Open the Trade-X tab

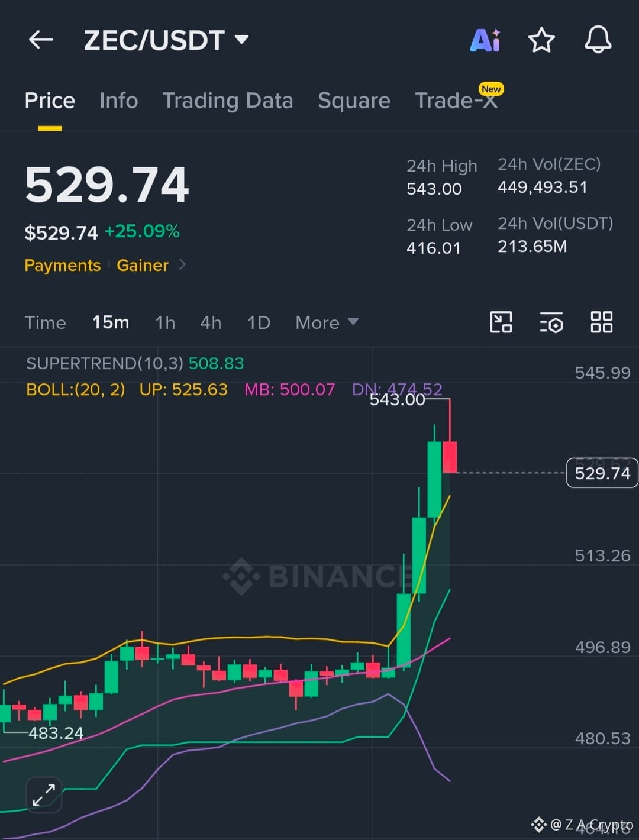(456, 101)
